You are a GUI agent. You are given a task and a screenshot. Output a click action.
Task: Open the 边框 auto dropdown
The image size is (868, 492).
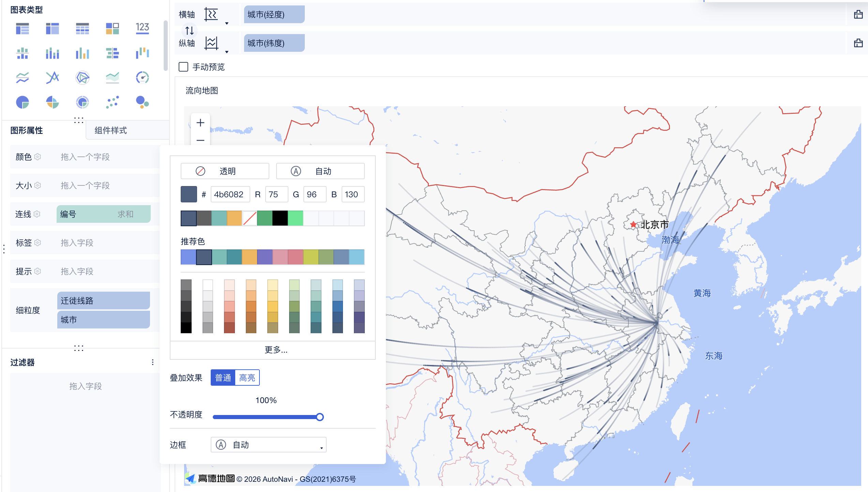(x=268, y=445)
